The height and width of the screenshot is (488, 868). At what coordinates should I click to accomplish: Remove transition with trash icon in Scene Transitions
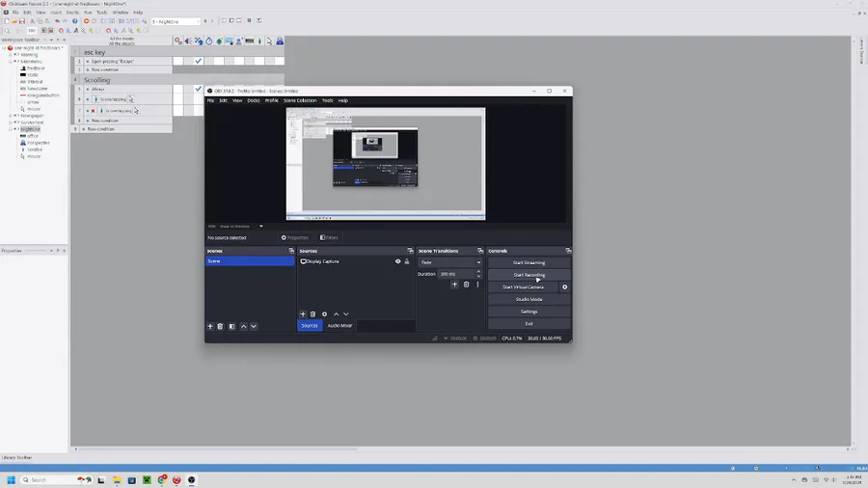(x=466, y=285)
